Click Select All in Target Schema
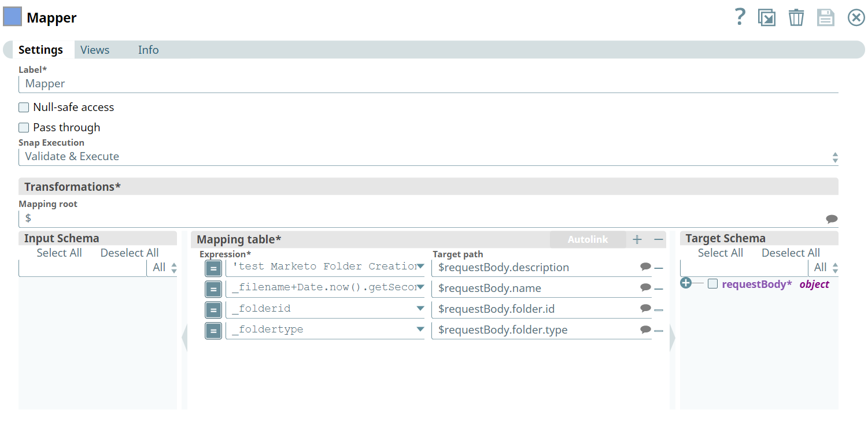Screen dimensions: 868x429 pos(721,253)
